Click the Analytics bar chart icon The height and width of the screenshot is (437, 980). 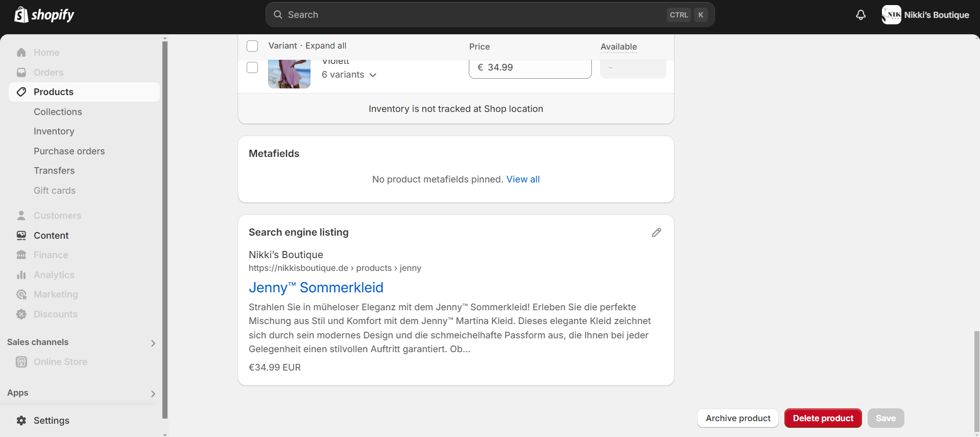point(21,275)
